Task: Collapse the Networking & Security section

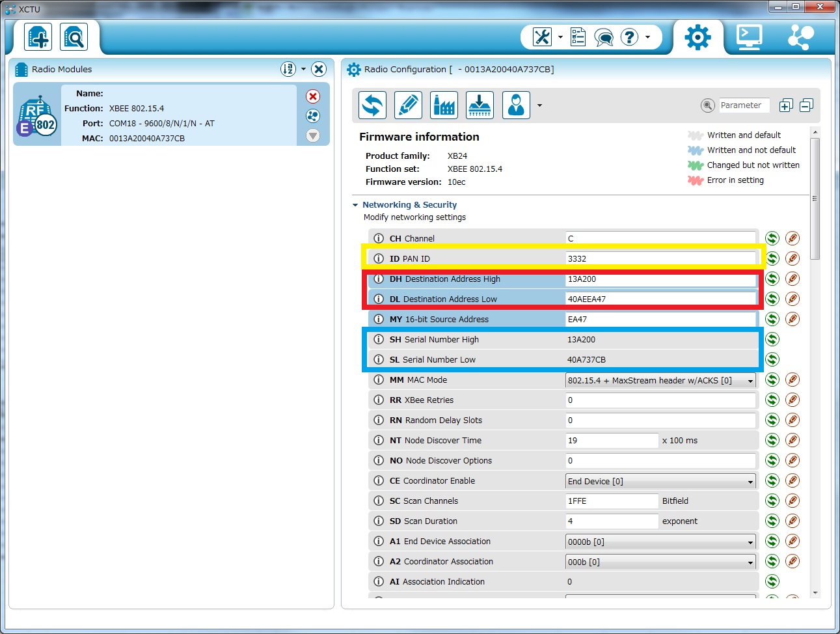Action: (x=355, y=205)
